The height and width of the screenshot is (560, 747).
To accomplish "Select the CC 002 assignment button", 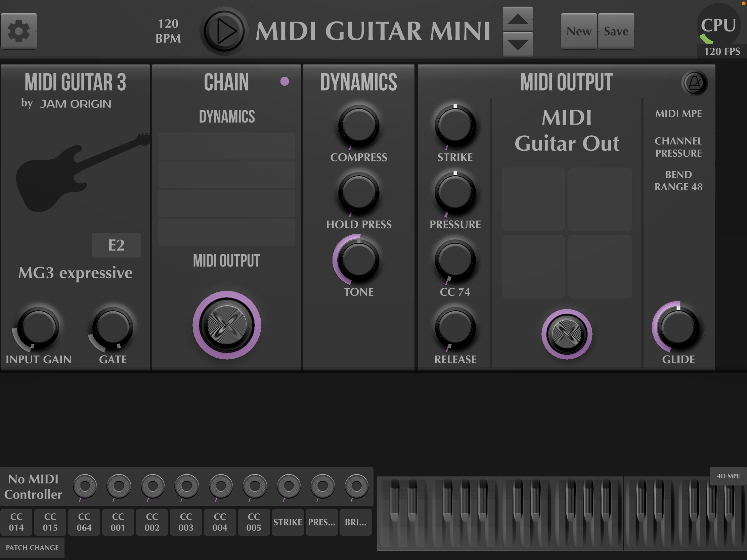I will [152, 522].
